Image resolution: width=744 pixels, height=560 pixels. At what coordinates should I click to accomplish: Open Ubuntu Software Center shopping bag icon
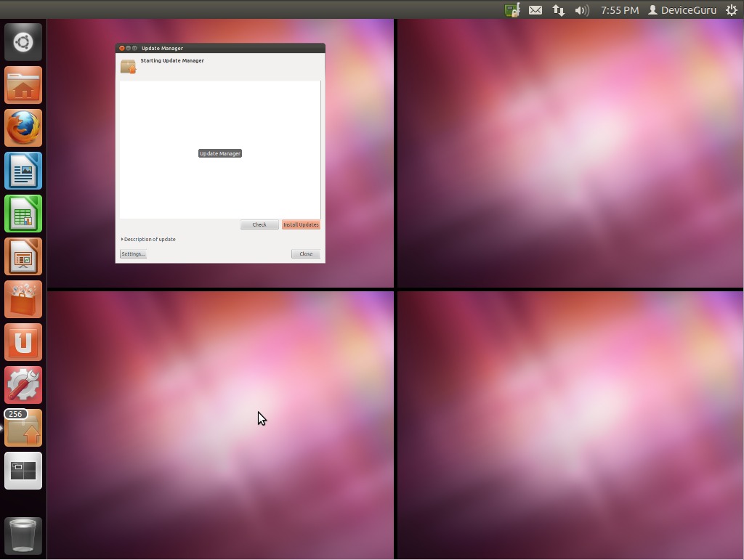[23, 299]
